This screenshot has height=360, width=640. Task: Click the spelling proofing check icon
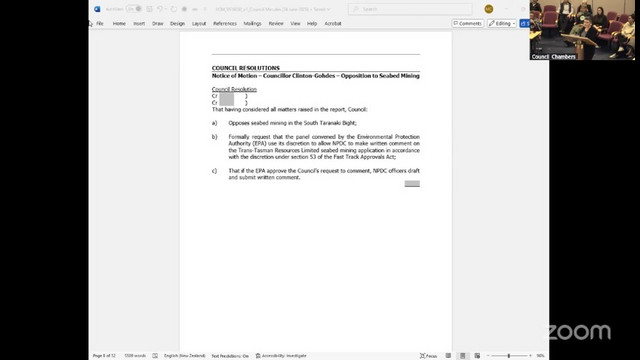click(x=155, y=356)
